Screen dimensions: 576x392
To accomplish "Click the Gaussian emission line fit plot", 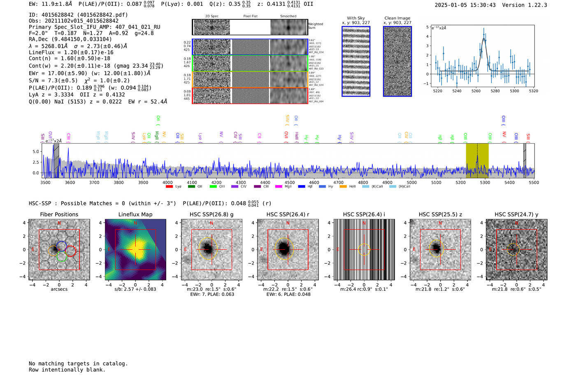I will click(482, 56).
